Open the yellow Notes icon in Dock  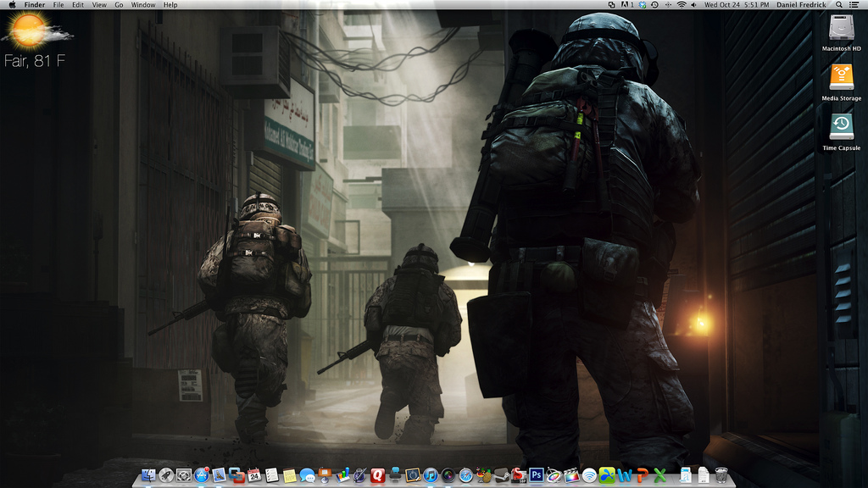pyautogui.click(x=290, y=475)
